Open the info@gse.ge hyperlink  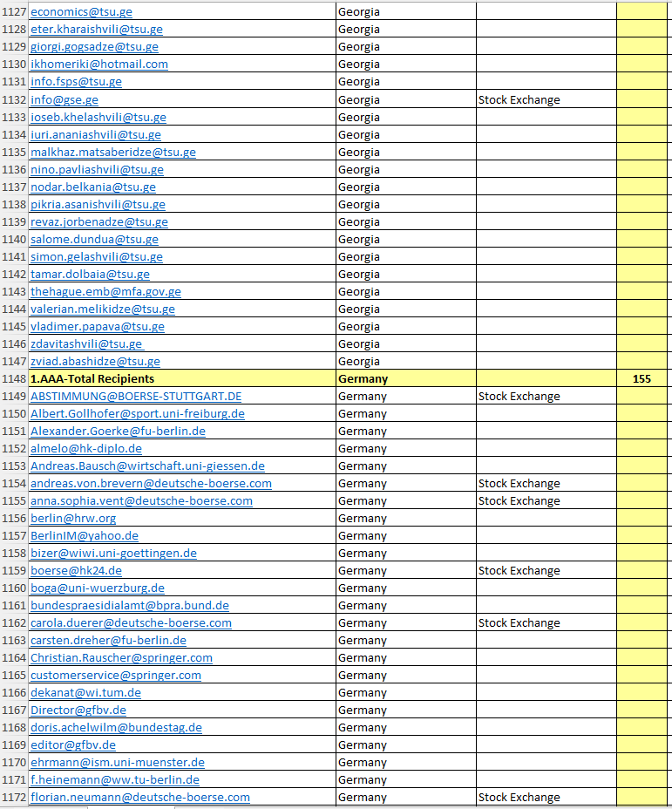[x=64, y=99]
